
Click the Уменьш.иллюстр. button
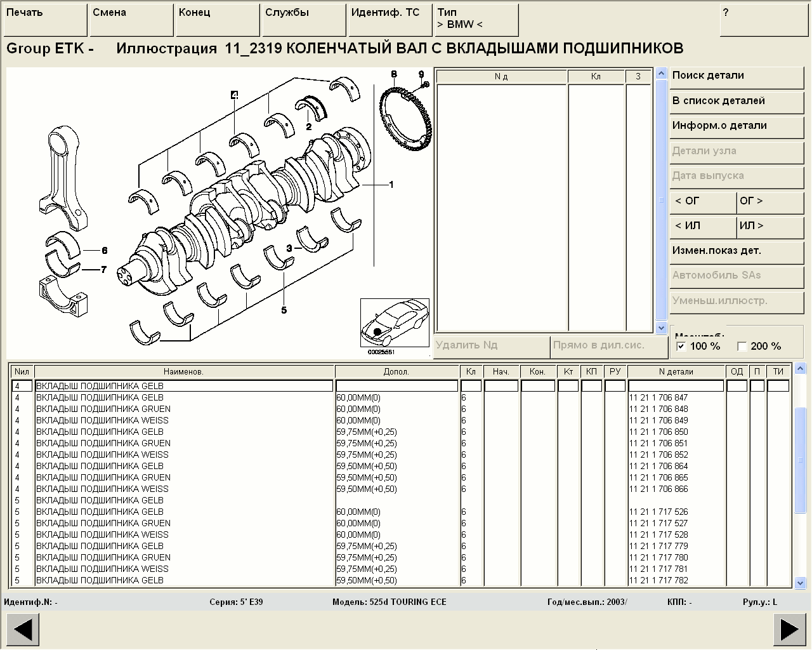tap(737, 303)
